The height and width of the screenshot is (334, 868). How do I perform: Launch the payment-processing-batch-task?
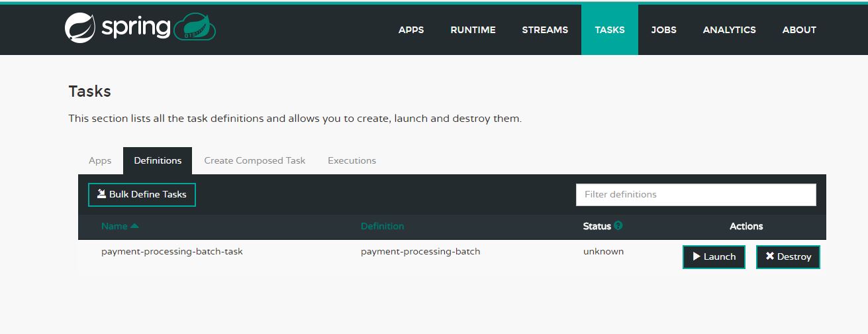tap(714, 256)
